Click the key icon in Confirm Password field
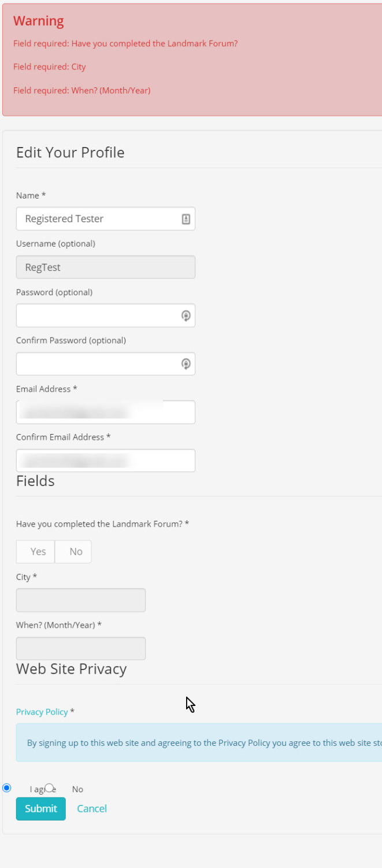Image resolution: width=382 pixels, height=868 pixels. (x=186, y=364)
